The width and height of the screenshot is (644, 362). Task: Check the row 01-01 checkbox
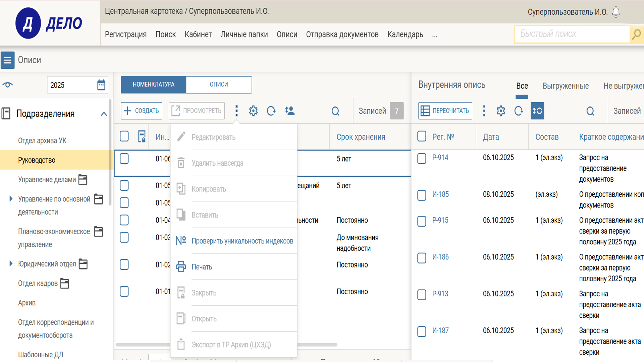click(124, 292)
